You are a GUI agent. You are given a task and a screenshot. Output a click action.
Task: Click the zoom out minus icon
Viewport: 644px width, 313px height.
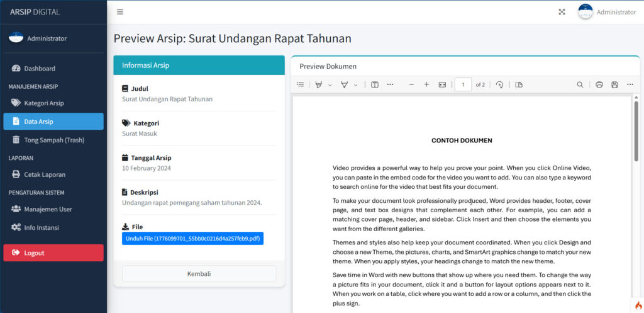click(x=411, y=84)
